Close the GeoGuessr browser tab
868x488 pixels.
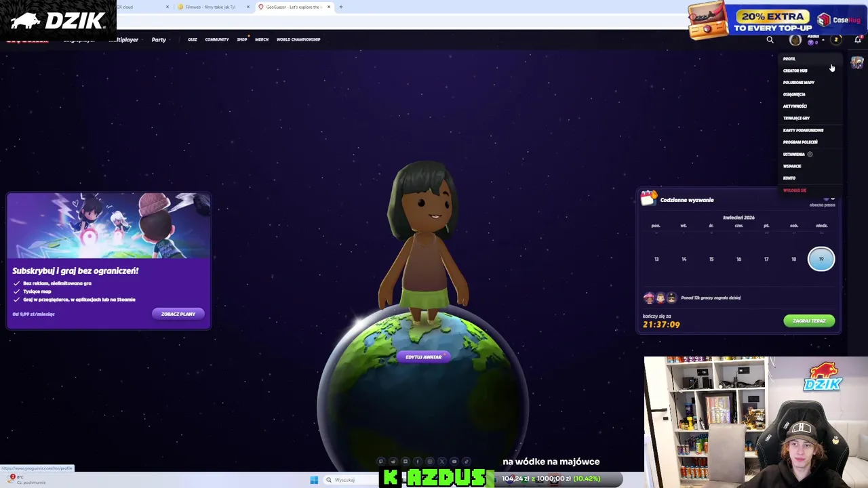click(x=329, y=7)
